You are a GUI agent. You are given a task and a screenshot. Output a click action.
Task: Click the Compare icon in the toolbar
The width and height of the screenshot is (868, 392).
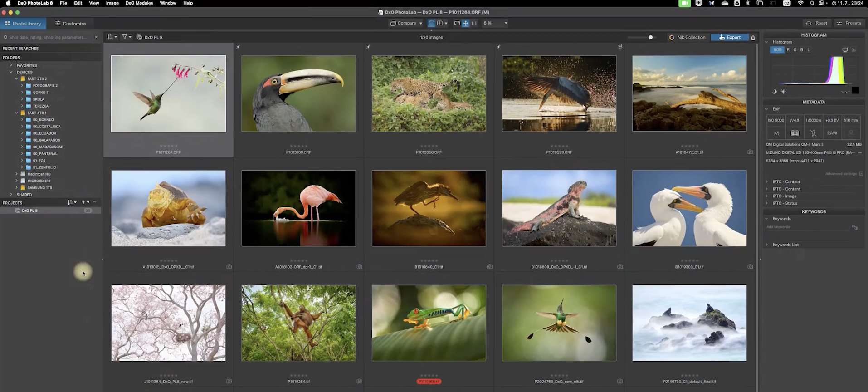(393, 23)
